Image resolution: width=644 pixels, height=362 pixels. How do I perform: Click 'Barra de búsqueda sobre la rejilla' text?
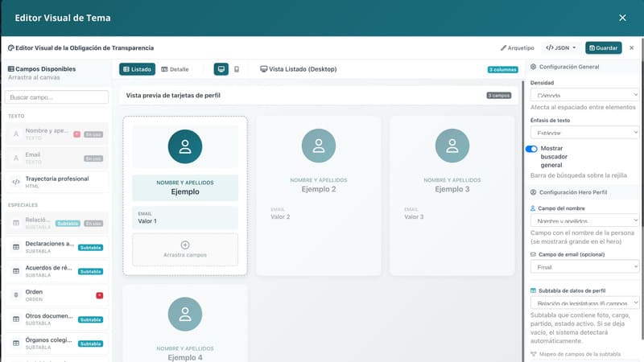tap(578, 175)
